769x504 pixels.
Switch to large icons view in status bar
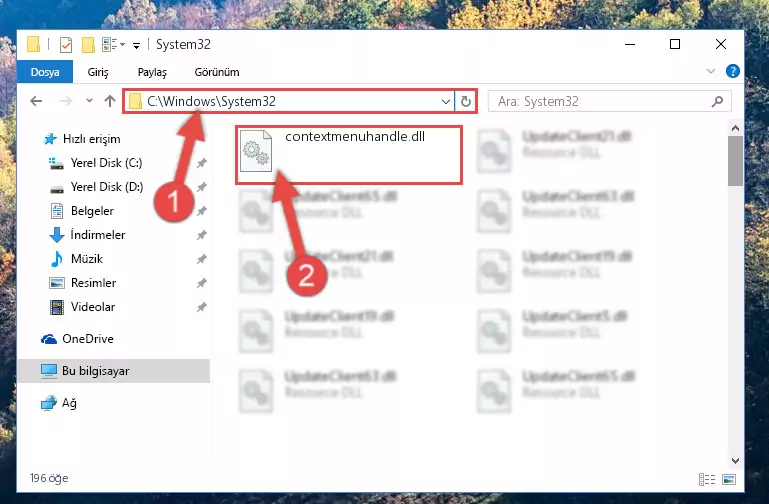point(729,479)
